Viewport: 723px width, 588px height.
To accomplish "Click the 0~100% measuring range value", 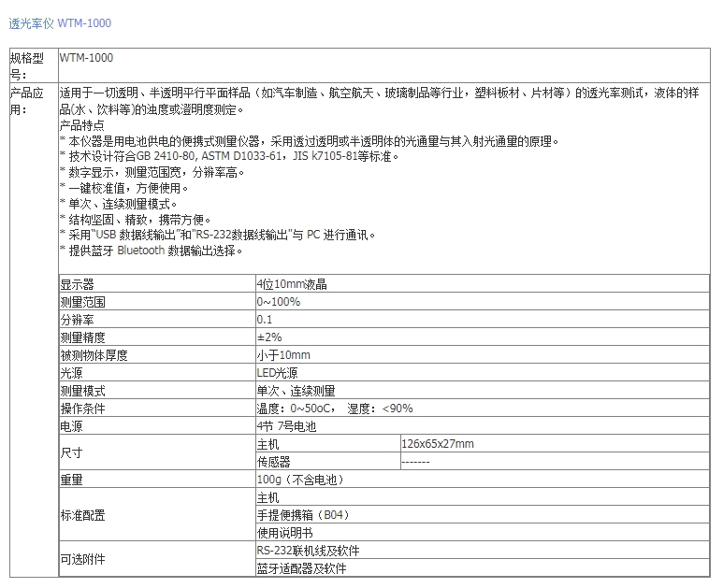I will (278, 302).
